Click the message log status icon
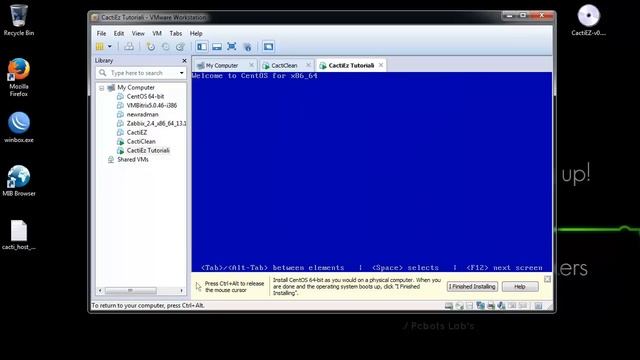 click(538, 306)
